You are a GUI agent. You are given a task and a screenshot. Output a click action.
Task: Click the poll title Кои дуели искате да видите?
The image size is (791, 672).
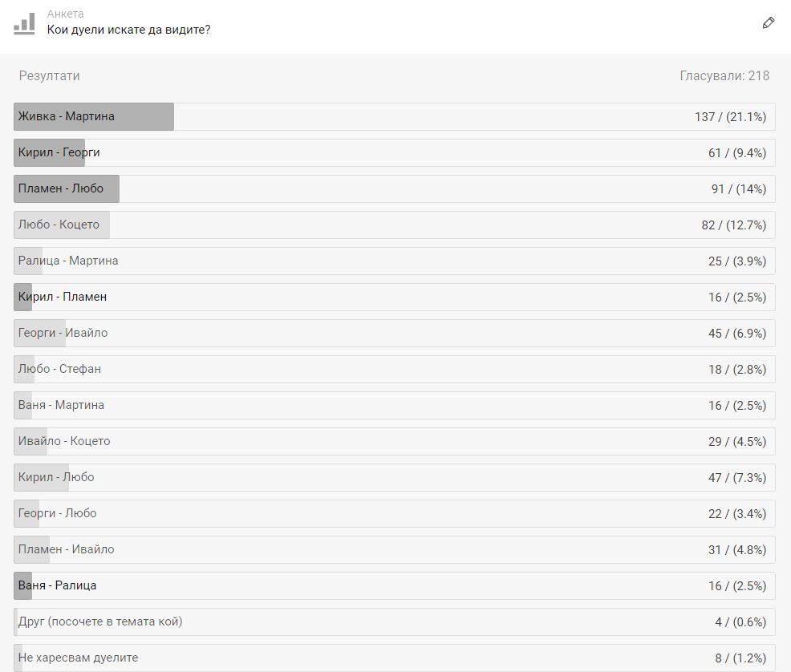pyautogui.click(x=128, y=30)
